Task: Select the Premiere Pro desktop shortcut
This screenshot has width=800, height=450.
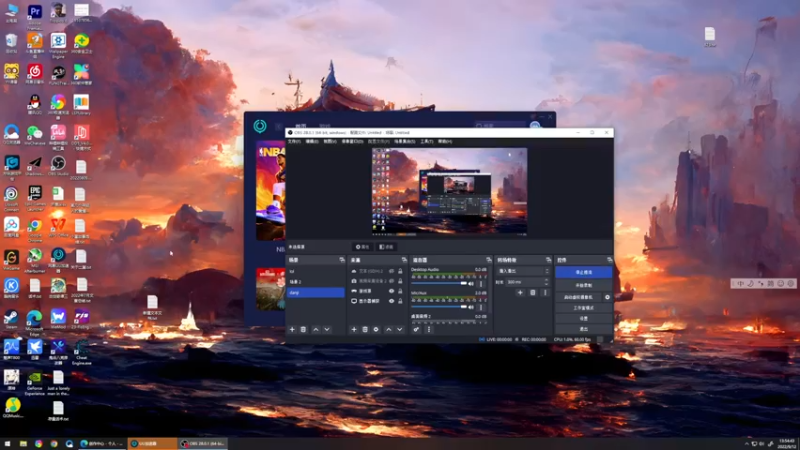Action: point(35,15)
